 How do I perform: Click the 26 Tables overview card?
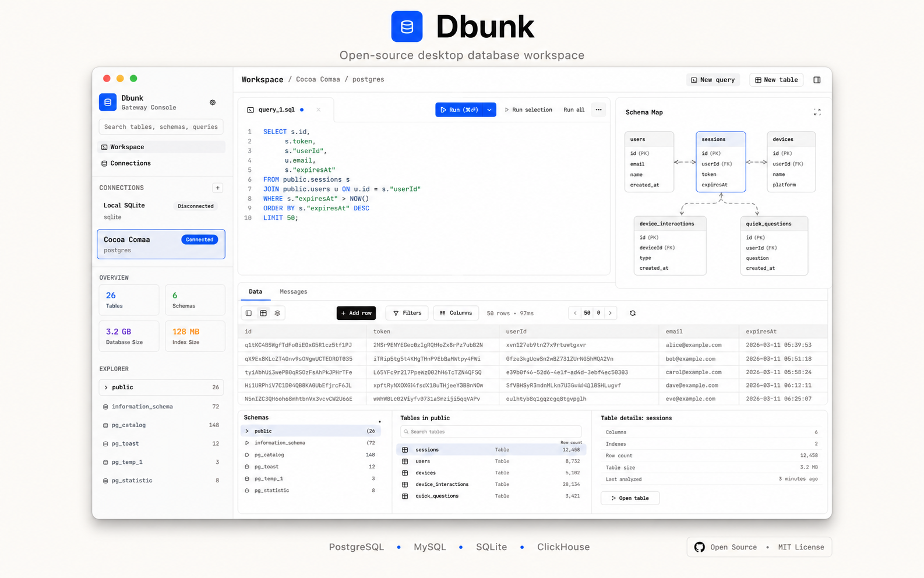click(x=129, y=300)
